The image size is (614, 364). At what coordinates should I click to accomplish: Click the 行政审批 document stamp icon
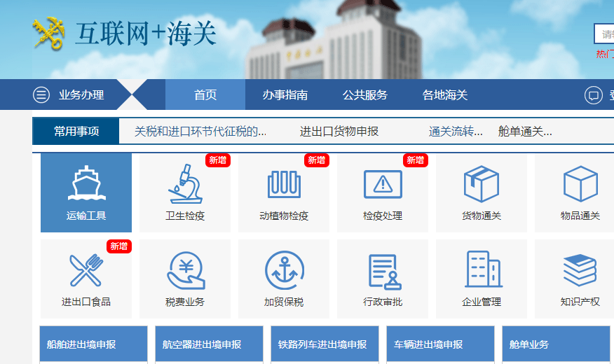click(x=383, y=270)
